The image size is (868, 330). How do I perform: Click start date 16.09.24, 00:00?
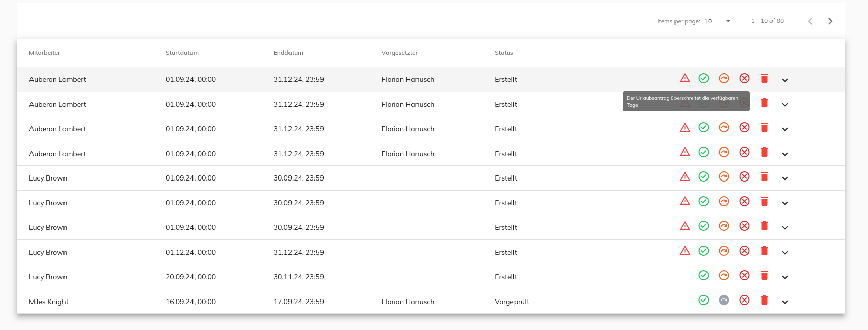click(x=190, y=302)
